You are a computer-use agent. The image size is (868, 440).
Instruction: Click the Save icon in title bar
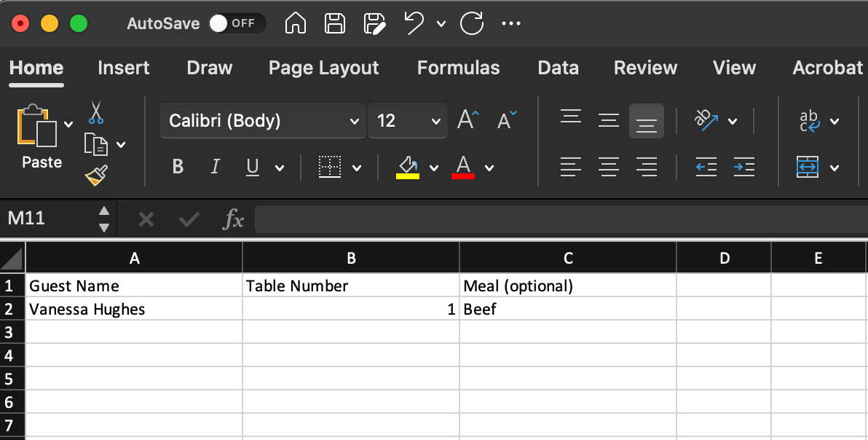coord(334,23)
